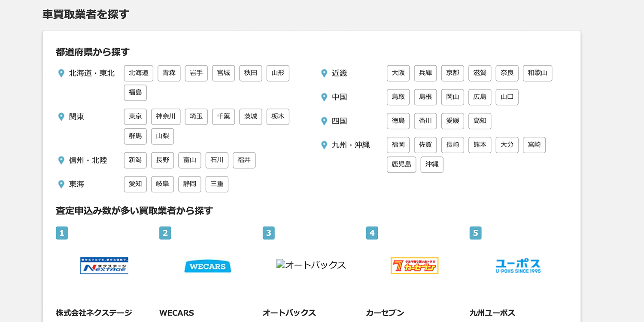Select the 和歌山 prefecture button
This screenshot has height=322, width=644.
pos(538,73)
